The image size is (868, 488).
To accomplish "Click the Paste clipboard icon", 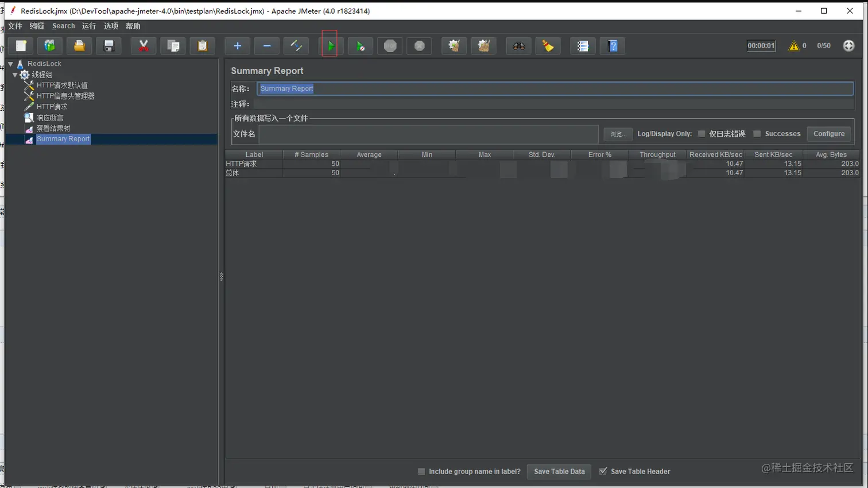I will 202,46.
